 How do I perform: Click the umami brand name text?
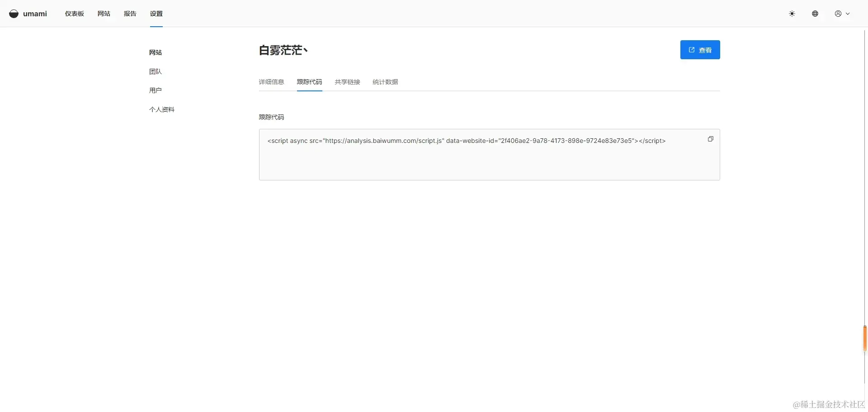[x=35, y=14]
